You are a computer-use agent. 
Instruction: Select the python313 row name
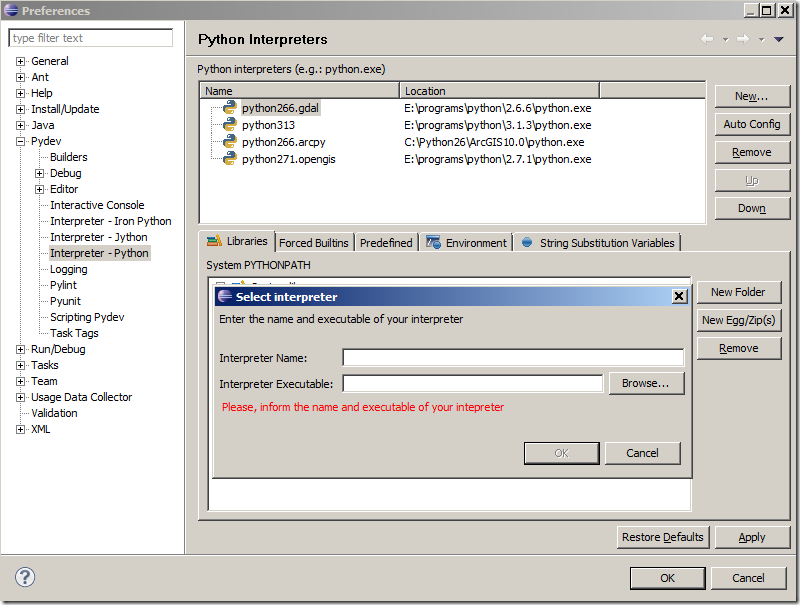pyautogui.click(x=268, y=125)
